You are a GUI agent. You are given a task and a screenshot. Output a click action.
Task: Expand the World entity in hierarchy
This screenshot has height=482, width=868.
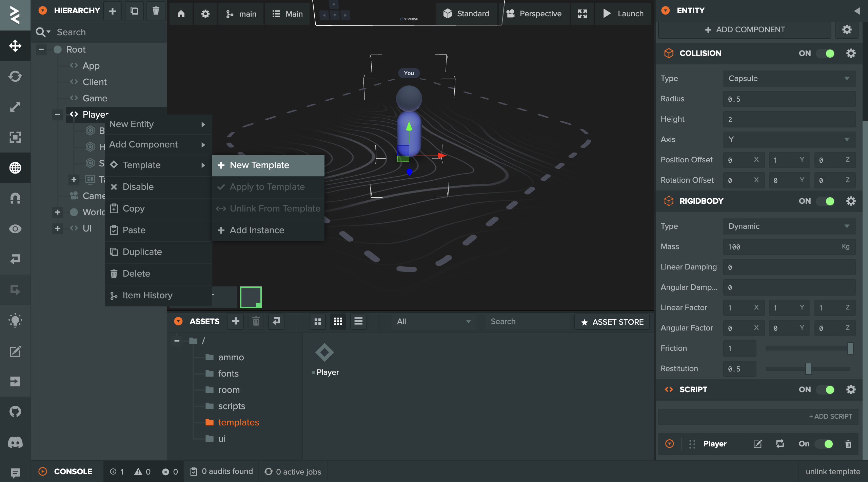(x=58, y=212)
